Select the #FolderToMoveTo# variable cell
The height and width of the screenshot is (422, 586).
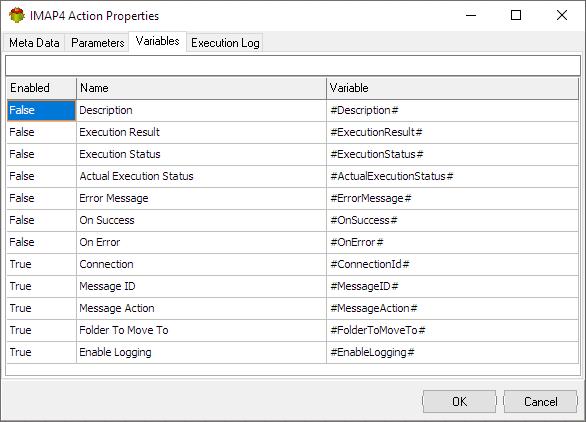(453, 330)
